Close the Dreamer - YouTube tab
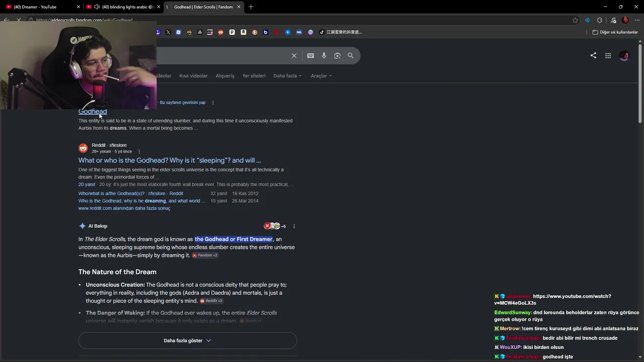The image size is (644, 362). (x=78, y=7)
